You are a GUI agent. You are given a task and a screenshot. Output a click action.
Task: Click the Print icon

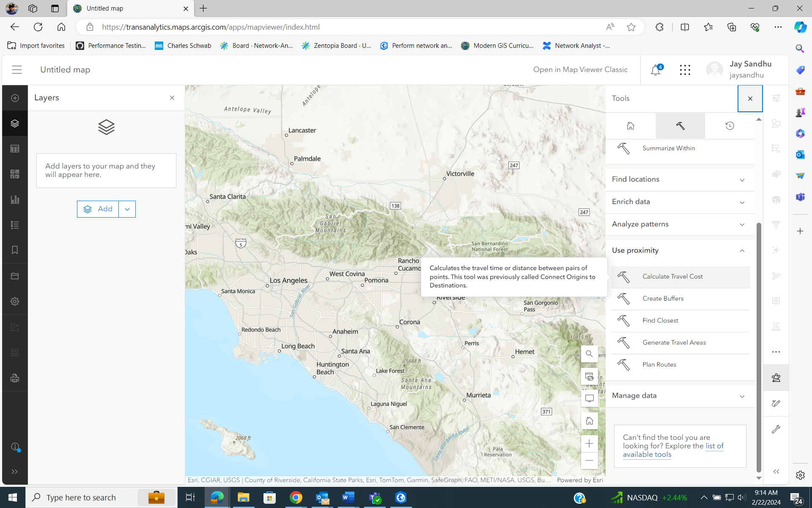pyautogui.click(x=15, y=378)
